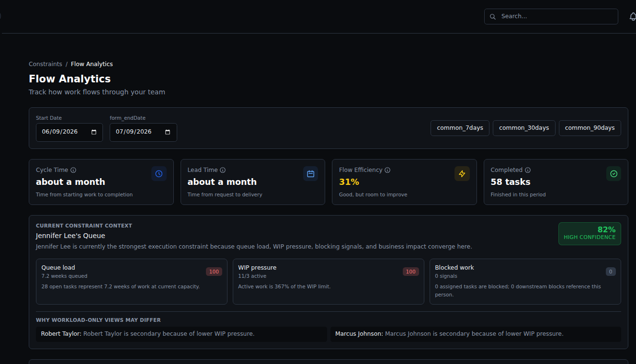Click "Finished in this period" caption
Viewport: 636px width, 364px height.
518,195
